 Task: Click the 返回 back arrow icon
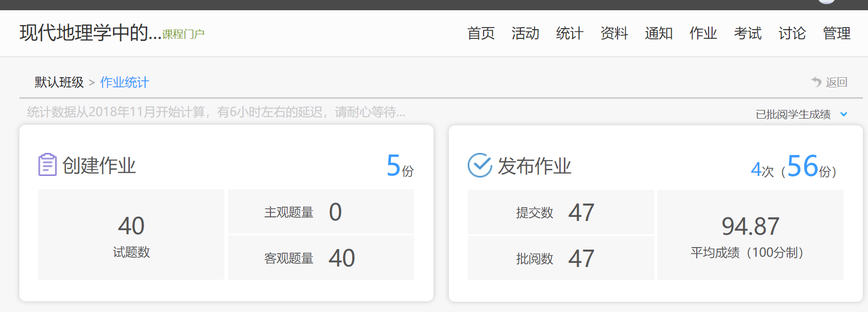(x=816, y=82)
